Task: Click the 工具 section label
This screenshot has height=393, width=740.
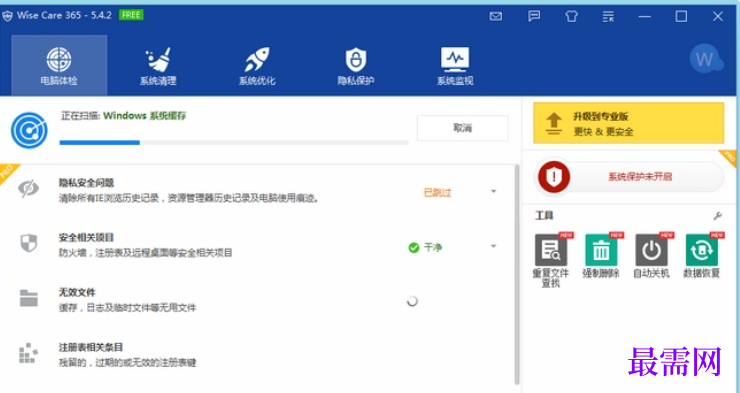Action: (544, 216)
